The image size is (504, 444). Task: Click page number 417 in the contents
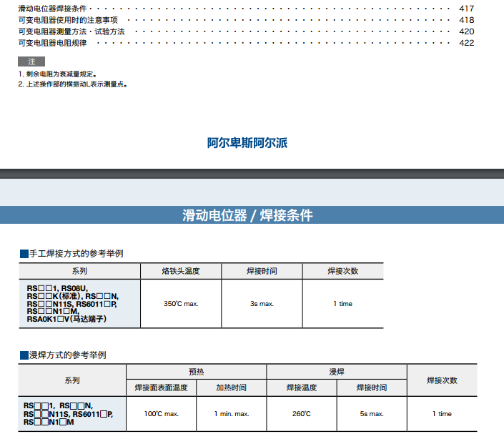point(466,9)
